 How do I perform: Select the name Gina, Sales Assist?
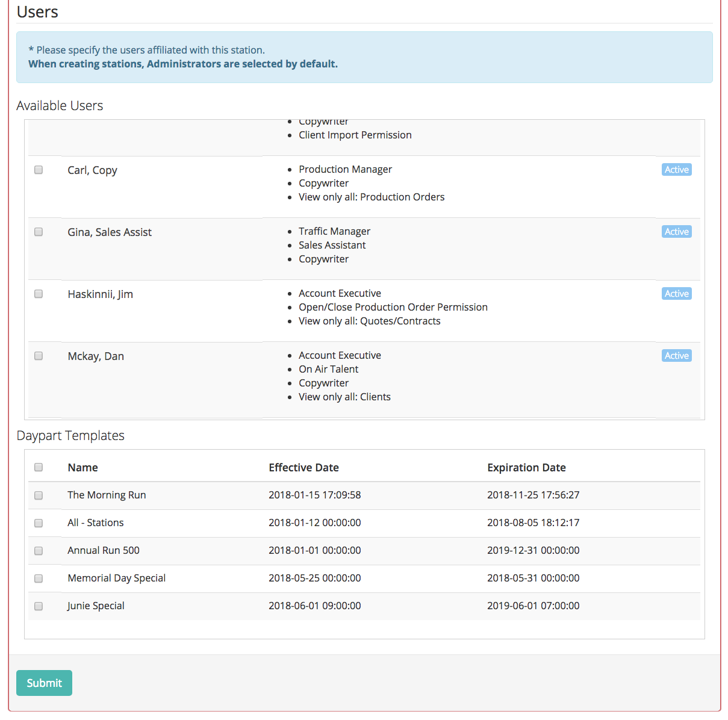point(110,232)
